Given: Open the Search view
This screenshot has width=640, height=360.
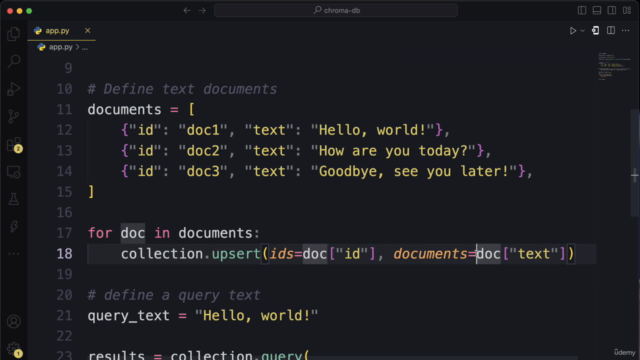Looking at the screenshot, I should click(x=13, y=61).
